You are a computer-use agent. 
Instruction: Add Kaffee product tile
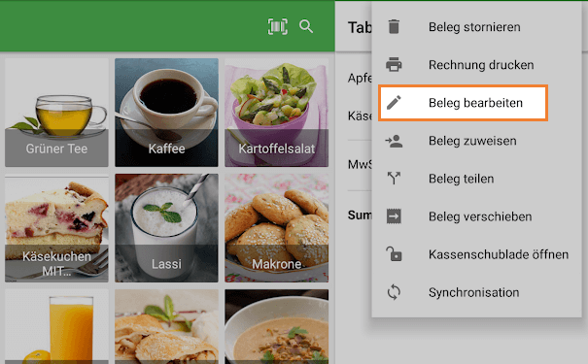coord(166,113)
